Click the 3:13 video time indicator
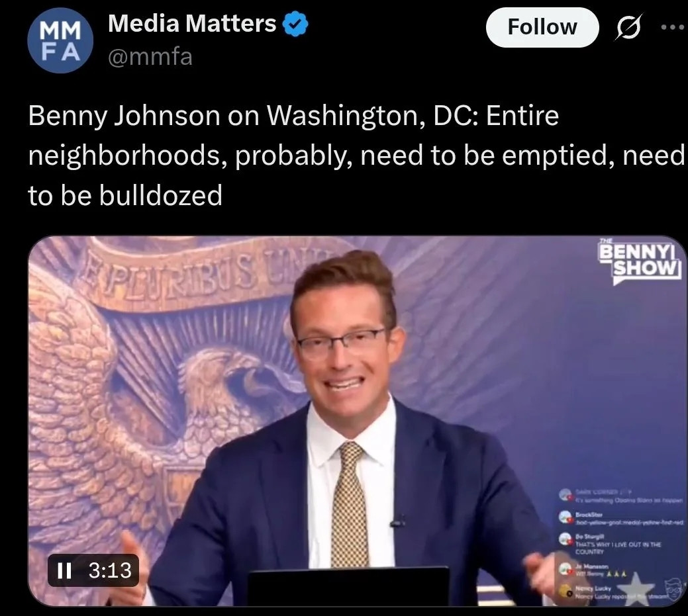This screenshot has height=616, width=688. [x=110, y=570]
